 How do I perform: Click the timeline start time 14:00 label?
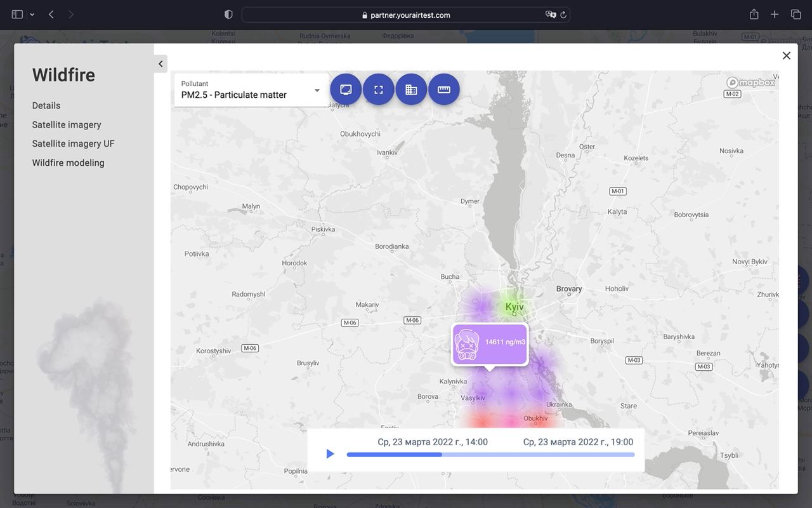[433, 442]
